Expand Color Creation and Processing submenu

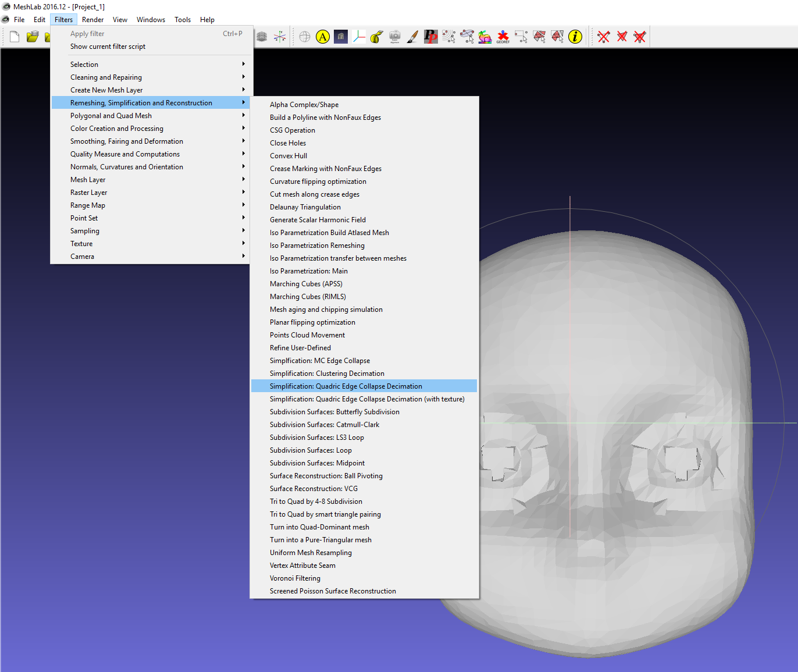pos(151,129)
